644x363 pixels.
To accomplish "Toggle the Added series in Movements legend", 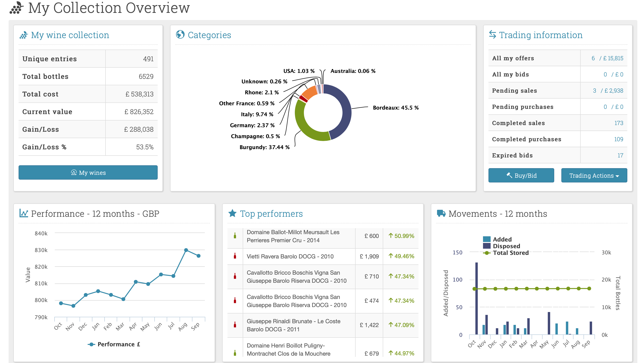I will 502,239.
